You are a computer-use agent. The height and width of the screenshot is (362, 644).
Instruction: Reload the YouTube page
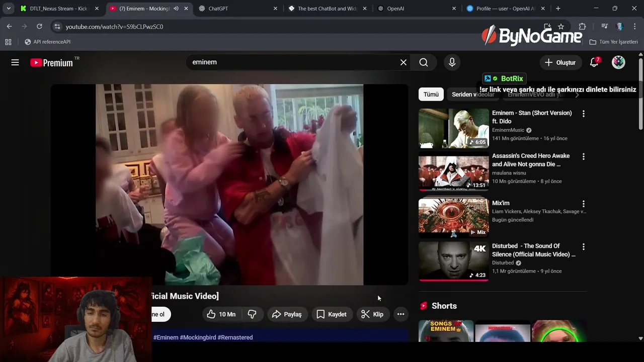pos(39,26)
